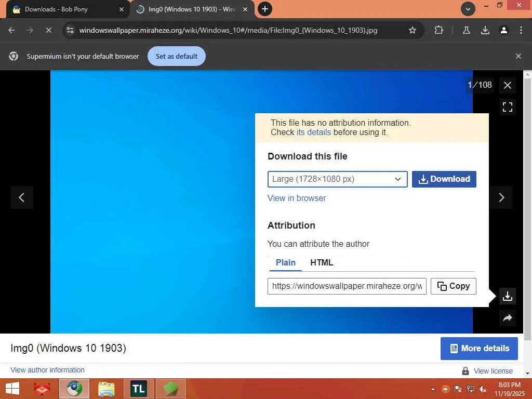Image resolution: width=532 pixels, height=399 pixels.
Task: Show hidden system tray icons
Action: pos(433,389)
